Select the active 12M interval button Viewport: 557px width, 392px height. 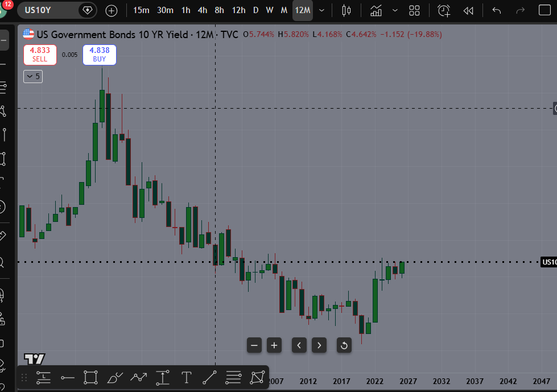303,10
